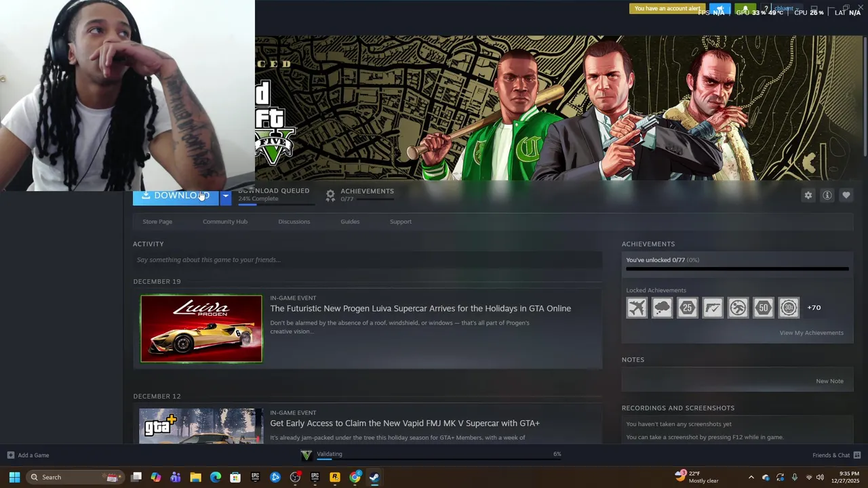Click the cloud locked achievement icon
The height and width of the screenshot is (488, 868).
click(662, 308)
